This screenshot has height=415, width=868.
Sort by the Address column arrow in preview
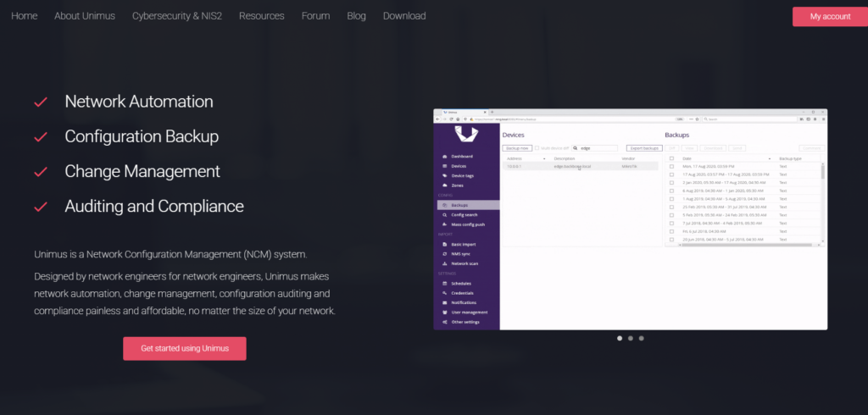tap(544, 159)
